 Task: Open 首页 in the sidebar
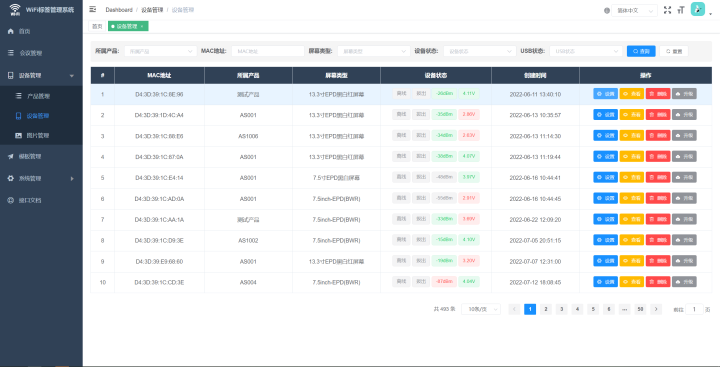coord(41,32)
